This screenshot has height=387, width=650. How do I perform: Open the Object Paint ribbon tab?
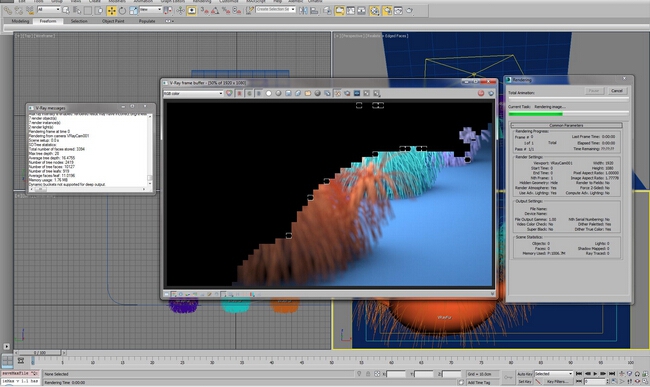coord(113,21)
